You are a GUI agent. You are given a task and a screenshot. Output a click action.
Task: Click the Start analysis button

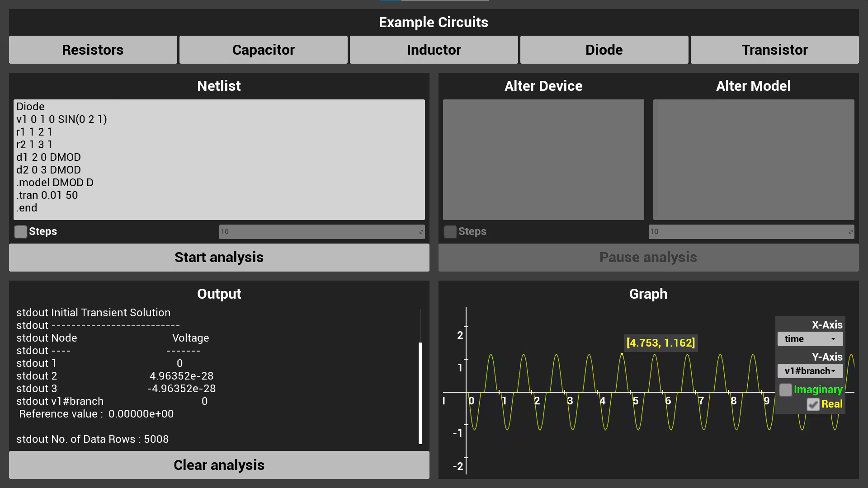[219, 258]
